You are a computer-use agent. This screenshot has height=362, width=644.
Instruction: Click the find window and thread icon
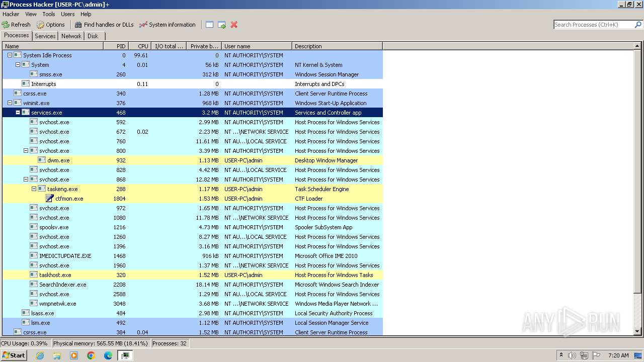click(222, 25)
